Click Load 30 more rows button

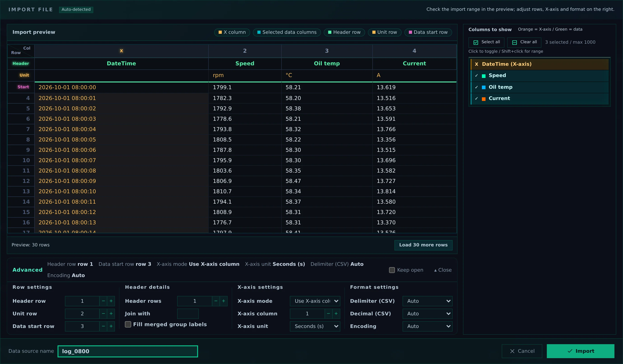point(423,245)
